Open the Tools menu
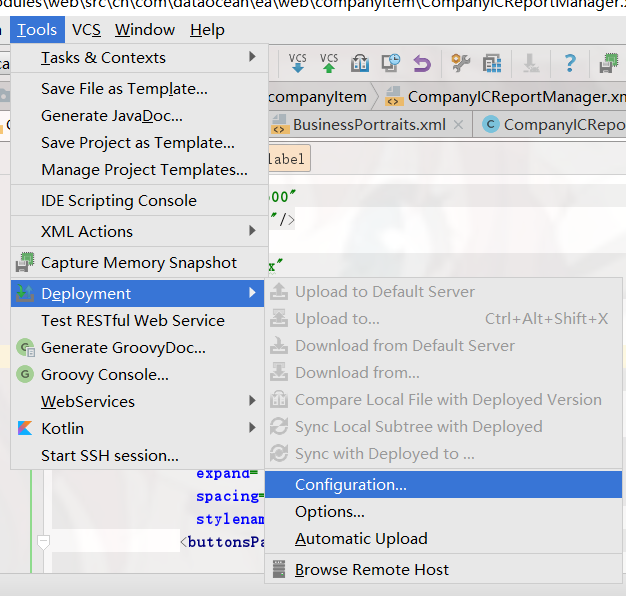The width and height of the screenshot is (626, 596). [x=37, y=30]
